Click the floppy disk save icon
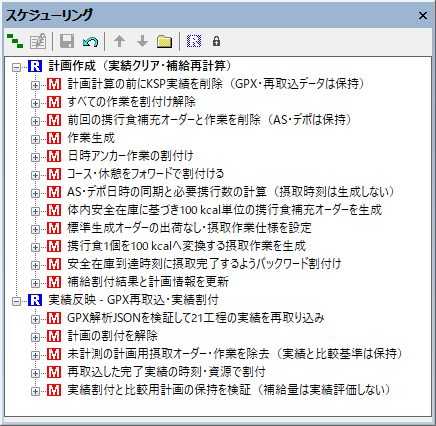The width and height of the screenshot is (436, 426). tap(67, 41)
